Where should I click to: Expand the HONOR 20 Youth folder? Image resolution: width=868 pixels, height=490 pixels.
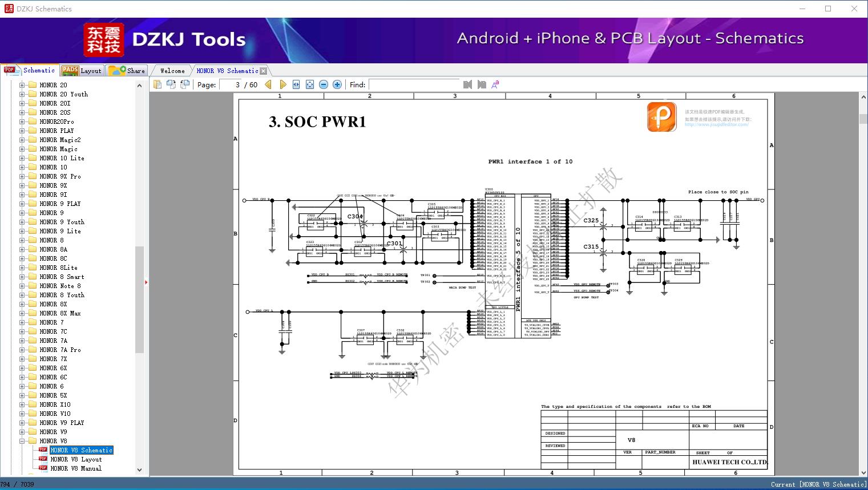(22, 94)
